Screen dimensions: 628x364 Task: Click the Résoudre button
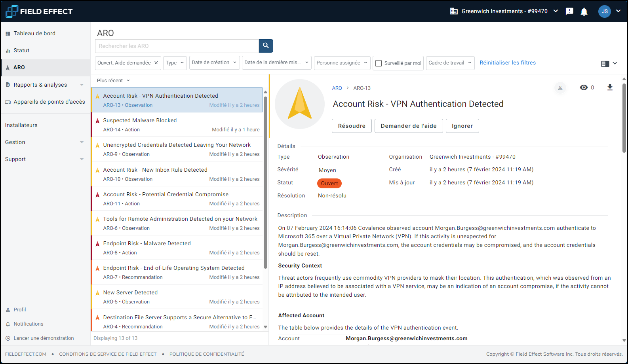coord(352,126)
